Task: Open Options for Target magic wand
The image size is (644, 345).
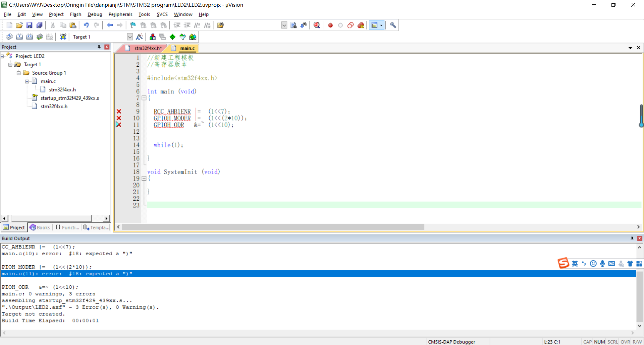Action: coord(139,37)
